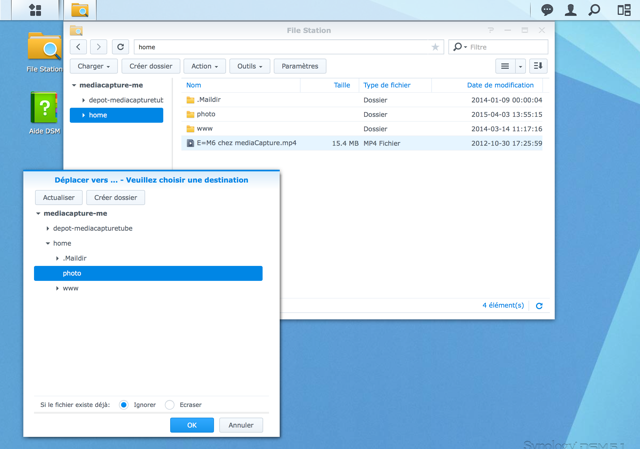
Task: Collapse mediacapture-me in destination dialog
Action: point(38,213)
